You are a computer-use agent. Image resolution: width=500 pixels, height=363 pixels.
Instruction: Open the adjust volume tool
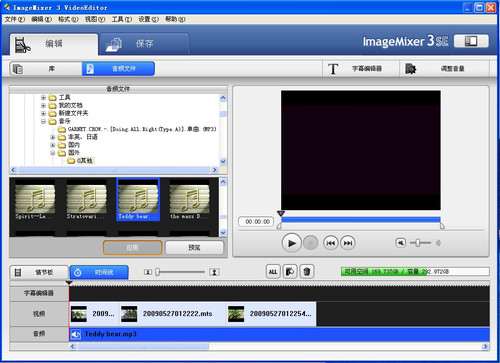(444, 69)
